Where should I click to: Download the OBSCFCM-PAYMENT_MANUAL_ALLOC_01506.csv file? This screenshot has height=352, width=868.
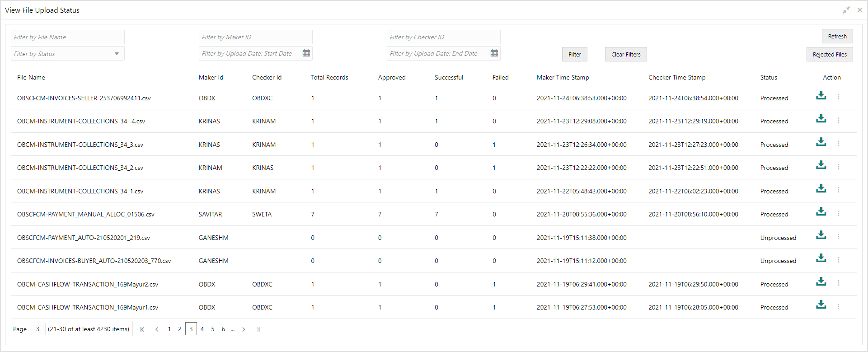[x=821, y=211]
